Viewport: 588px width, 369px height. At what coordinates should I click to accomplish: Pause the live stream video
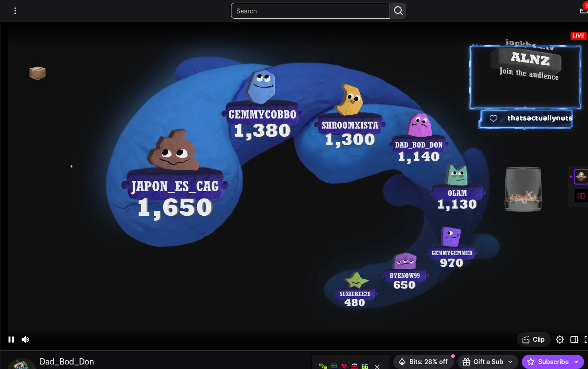tap(11, 340)
